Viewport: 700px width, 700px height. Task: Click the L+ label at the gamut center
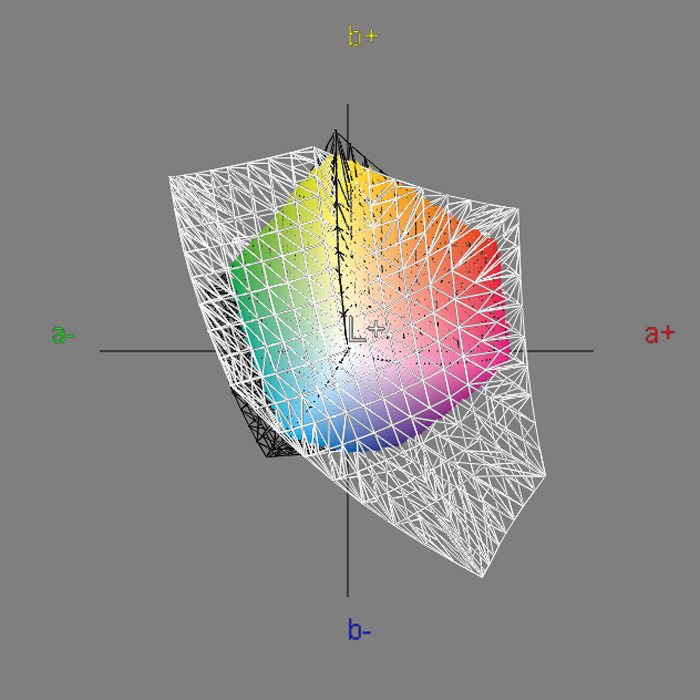(366, 329)
